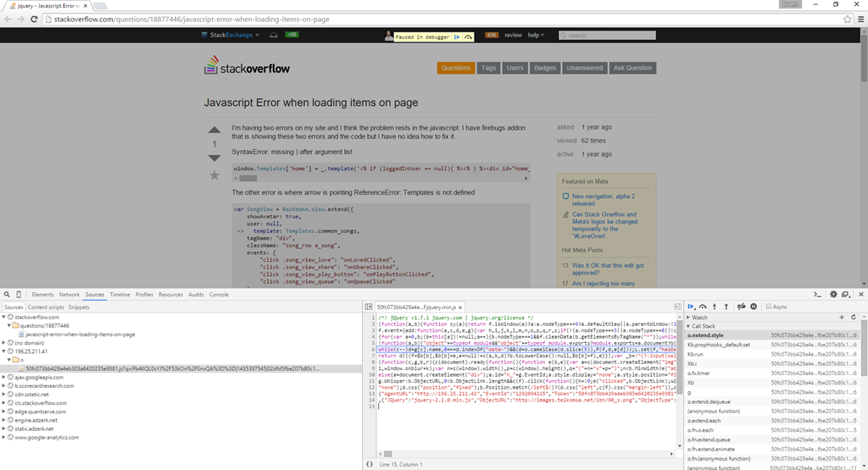The width and height of the screenshot is (868, 470).
Task: Open the DevTools settings gear
Action: [833, 294]
